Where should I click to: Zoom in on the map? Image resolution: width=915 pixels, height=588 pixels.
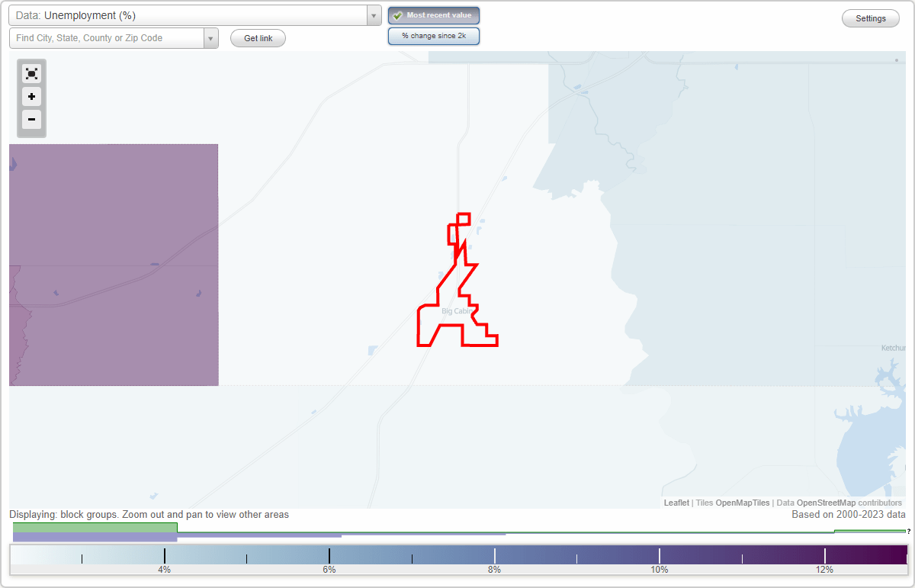coord(31,97)
